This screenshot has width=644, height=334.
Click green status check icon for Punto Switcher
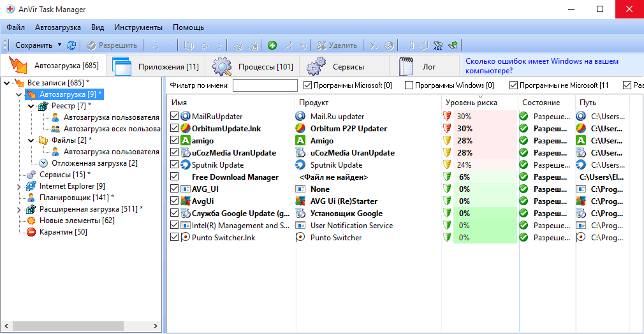(x=523, y=237)
